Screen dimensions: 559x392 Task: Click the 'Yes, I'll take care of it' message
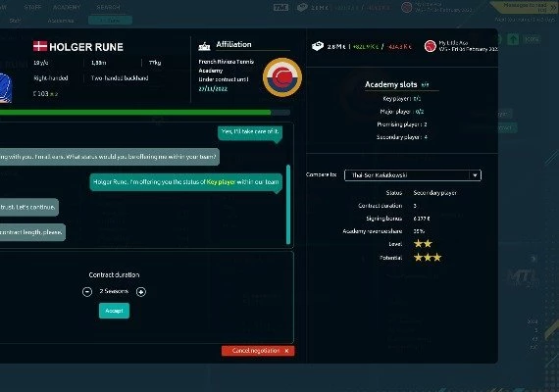250,132
